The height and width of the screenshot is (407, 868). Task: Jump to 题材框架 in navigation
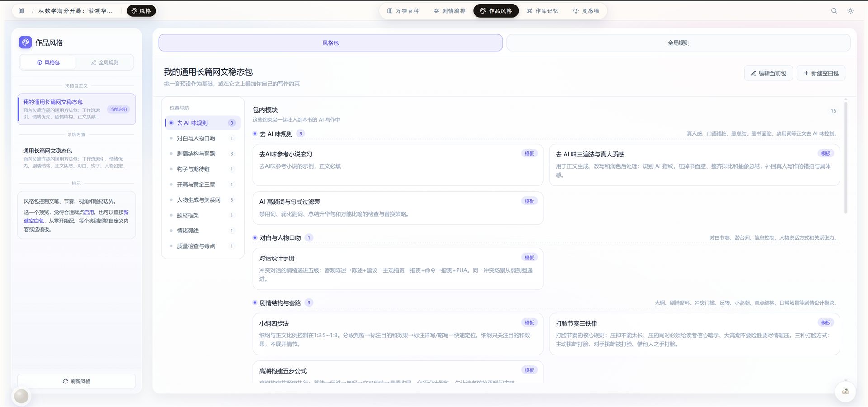(203, 215)
